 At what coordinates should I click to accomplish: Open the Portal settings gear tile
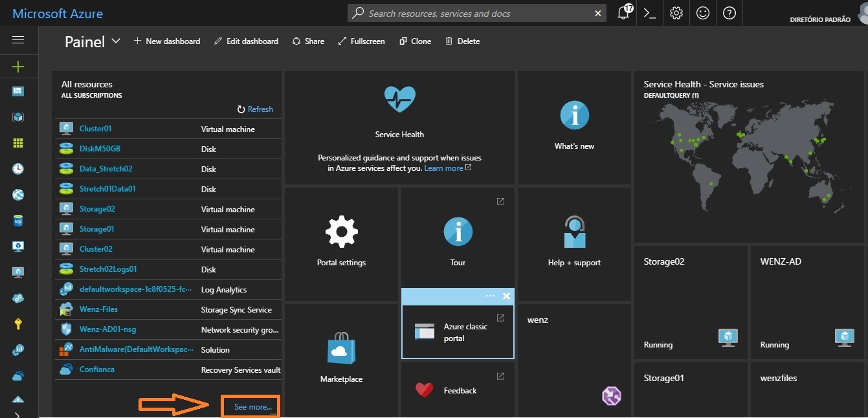tap(341, 245)
